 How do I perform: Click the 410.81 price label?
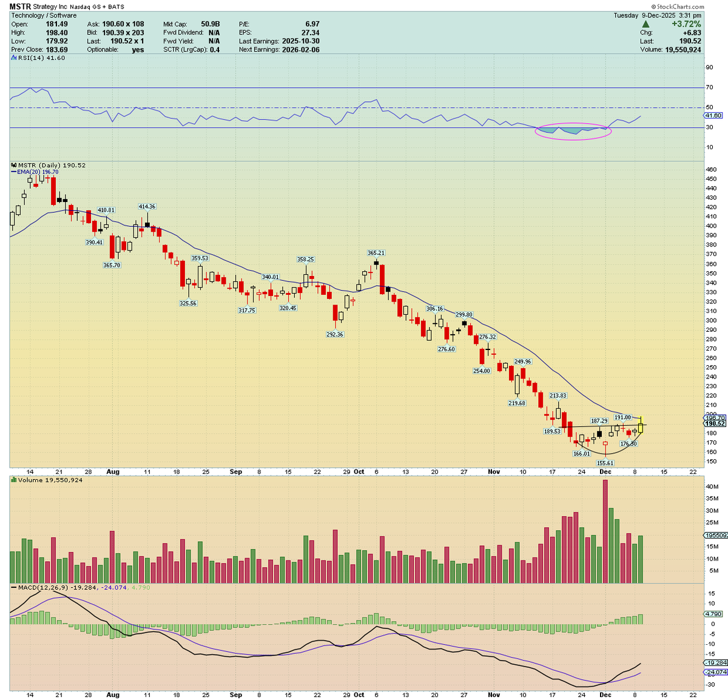pyautogui.click(x=106, y=210)
